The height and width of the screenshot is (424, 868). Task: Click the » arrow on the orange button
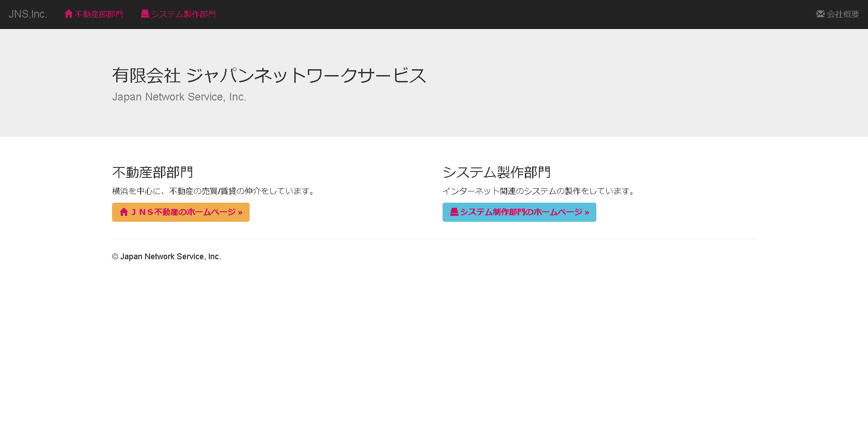click(x=240, y=212)
